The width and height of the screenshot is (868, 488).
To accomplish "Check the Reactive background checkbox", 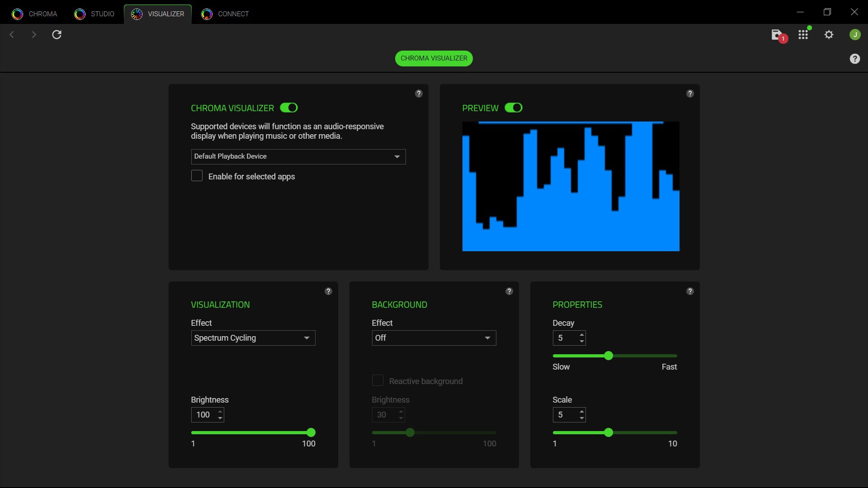I will click(x=377, y=380).
